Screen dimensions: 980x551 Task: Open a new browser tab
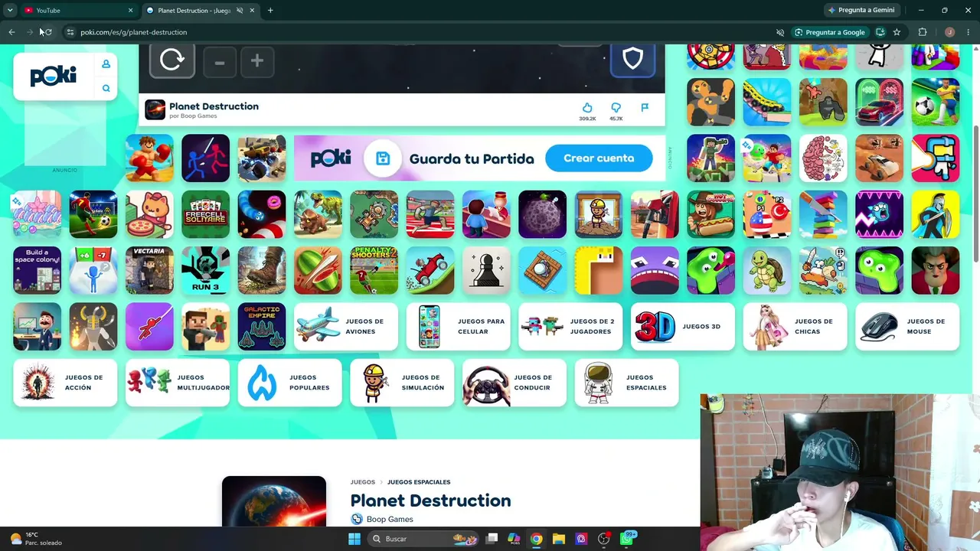click(x=270, y=10)
